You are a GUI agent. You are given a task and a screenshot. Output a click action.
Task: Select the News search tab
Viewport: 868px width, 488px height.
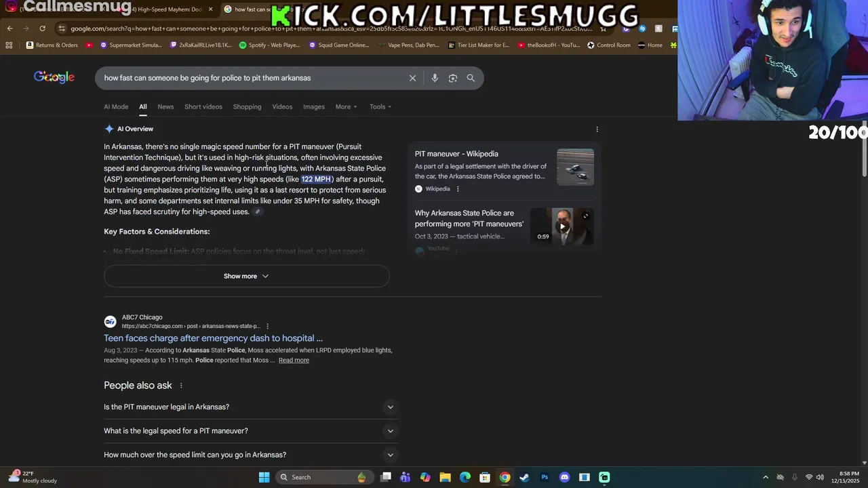pyautogui.click(x=165, y=106)
